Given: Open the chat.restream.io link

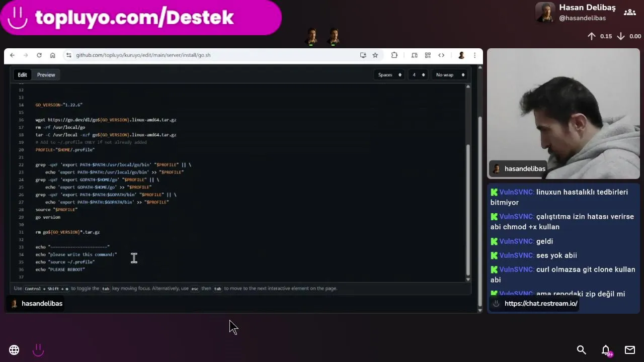Looking at the screenshot, I should point(540,304).
